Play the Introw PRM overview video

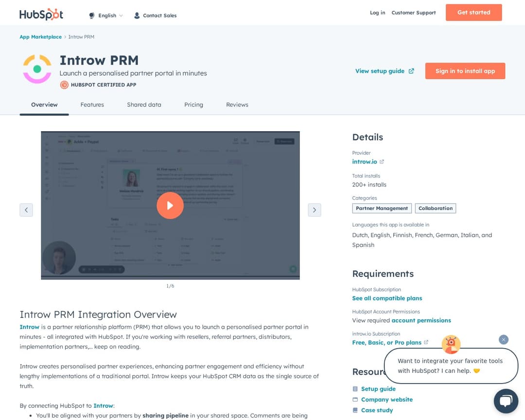coord(170,205)
